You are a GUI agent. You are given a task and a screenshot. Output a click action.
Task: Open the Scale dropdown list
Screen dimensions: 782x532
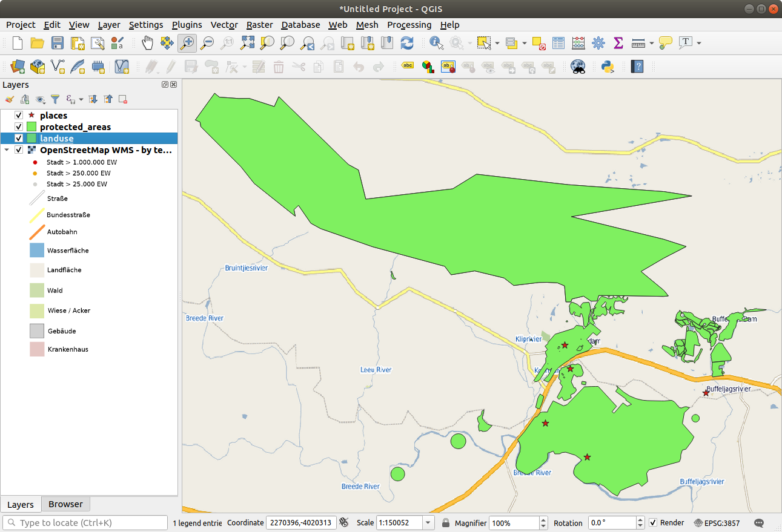(428, 523)
